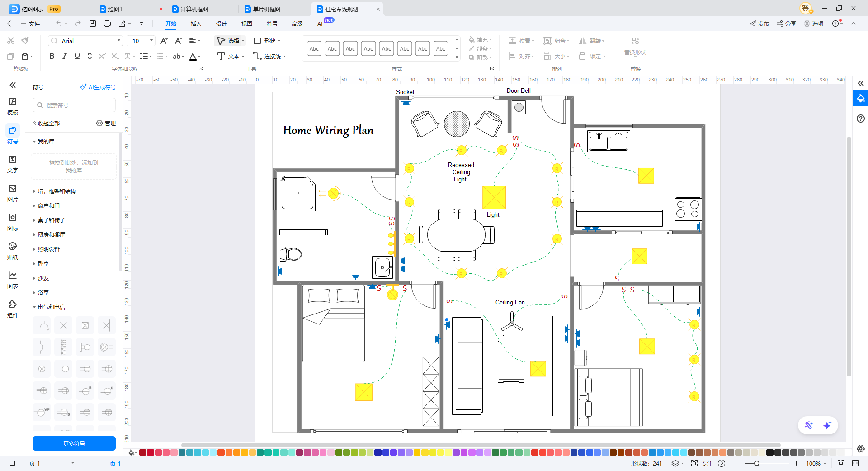Click the Publish button (发布)

tap(759, 24)
